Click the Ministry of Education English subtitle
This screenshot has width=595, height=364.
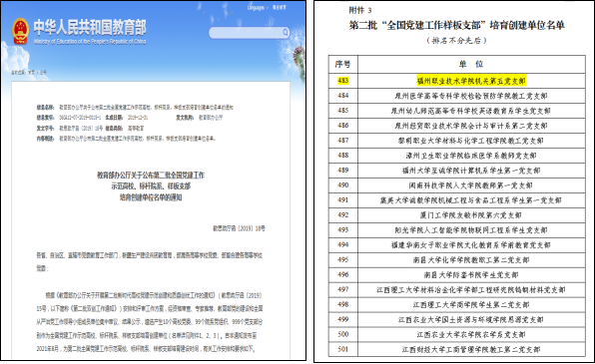[x=90, y=41]
